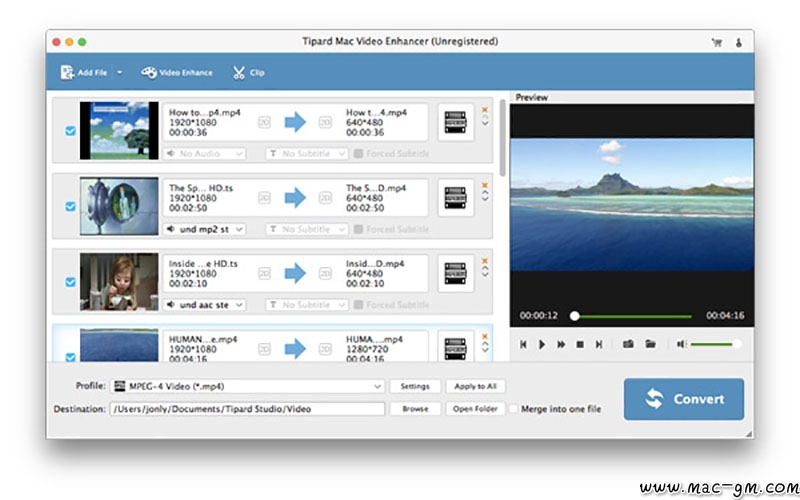Click the preview playback progress bar
Screen dimensions: 800x500
click(x=631, y=316)
